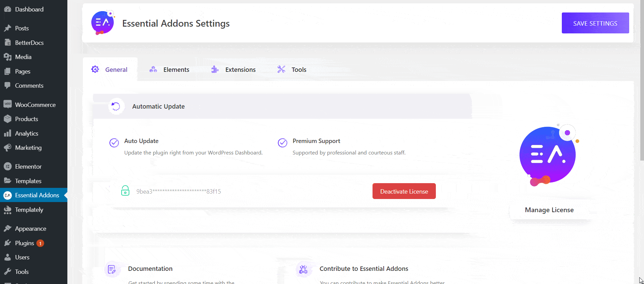644x284 pixels.
Task: Click the General tab gear icon
Action: (x=95, y=69)
